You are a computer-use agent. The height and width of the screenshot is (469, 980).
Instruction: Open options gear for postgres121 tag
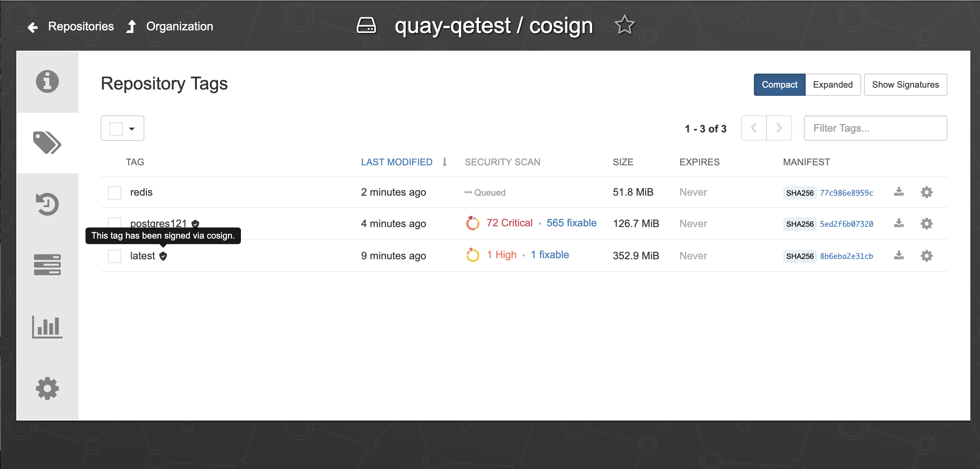(x=926, y=223)
